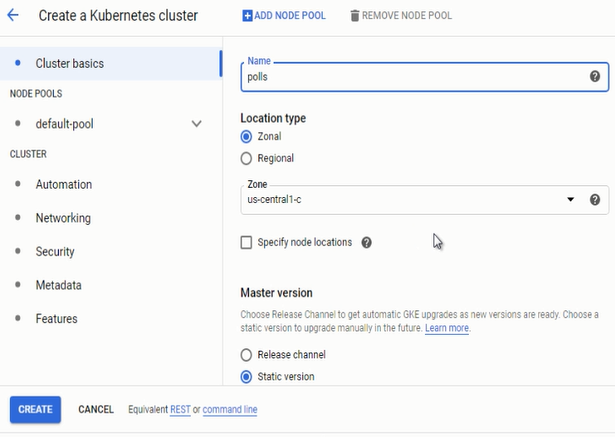Image resolution: width=615 pixels, height=437 pixels.
Task: Open help icon in the Name field
Action: (x=595, y=76)
